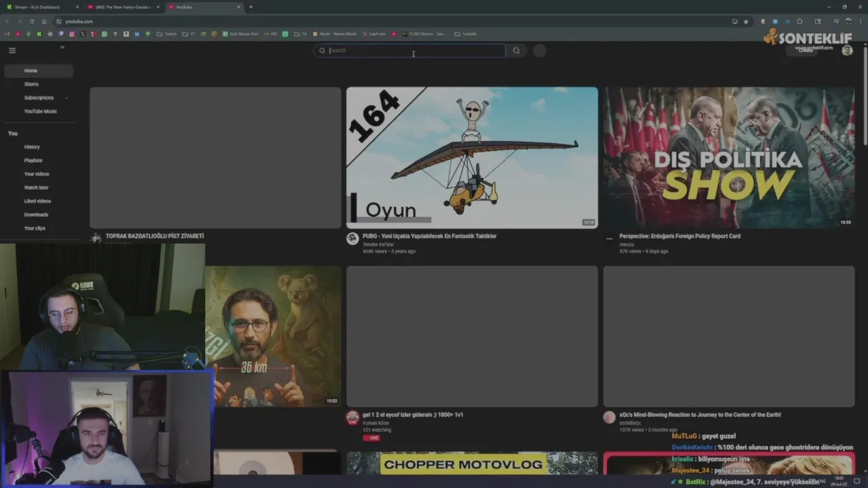Click the YouTube page vertical scrollbar
The image size is (868, 488).
click(865, 95)
